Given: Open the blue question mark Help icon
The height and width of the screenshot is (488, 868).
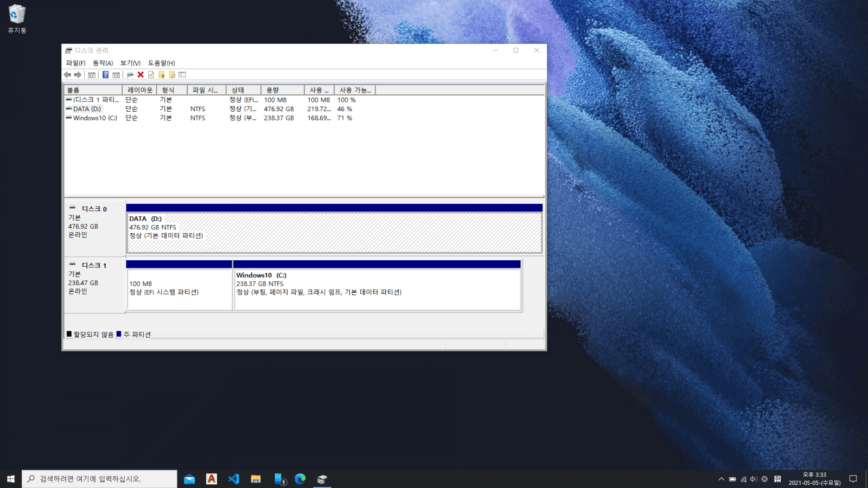Looking at the screenshot, I should [105, 75].
